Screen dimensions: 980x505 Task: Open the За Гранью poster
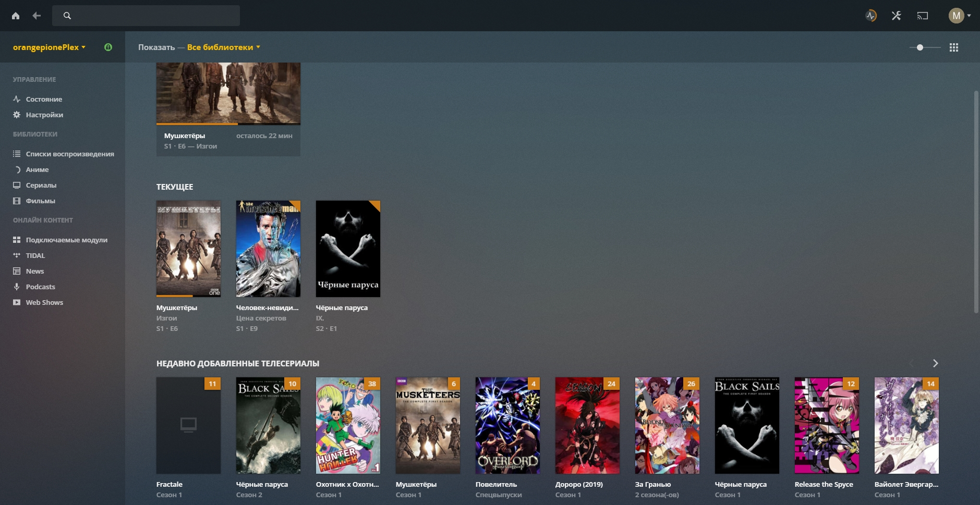point(667,425)
